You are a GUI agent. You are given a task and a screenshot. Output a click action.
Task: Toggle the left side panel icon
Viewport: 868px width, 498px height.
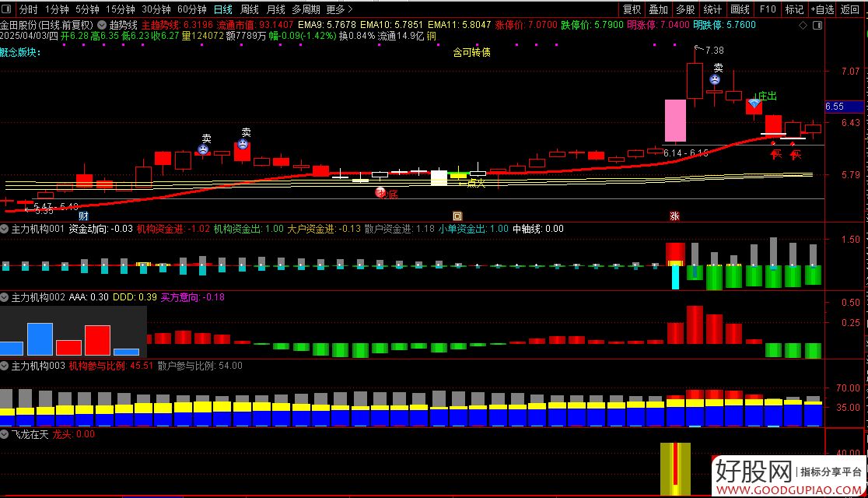click(6, 9)
